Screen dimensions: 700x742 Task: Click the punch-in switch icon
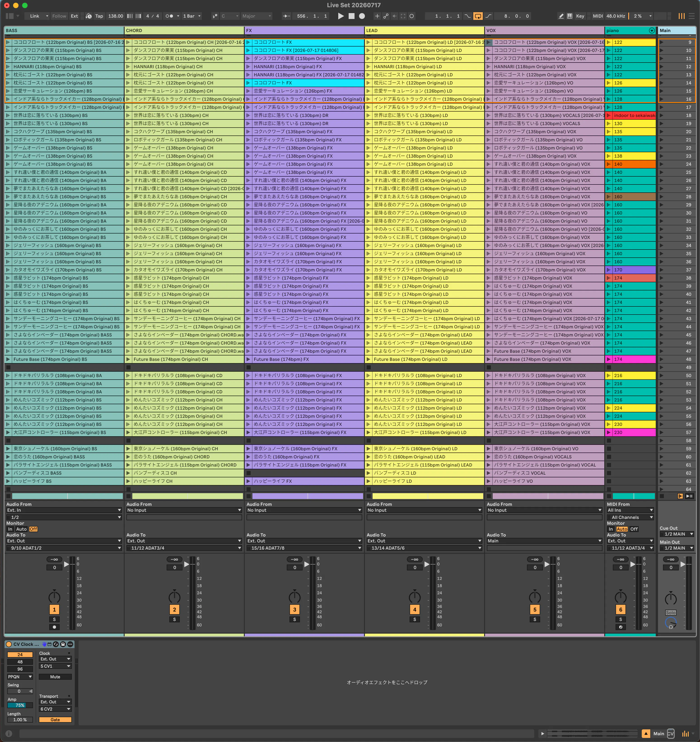click(x=467, y=16)
